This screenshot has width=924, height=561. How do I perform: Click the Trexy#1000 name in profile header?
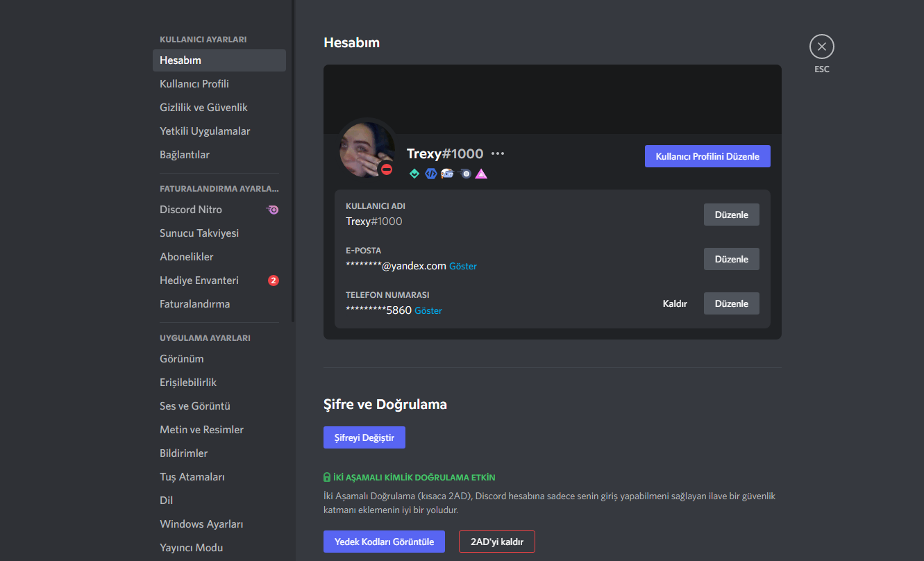(445, 154)
